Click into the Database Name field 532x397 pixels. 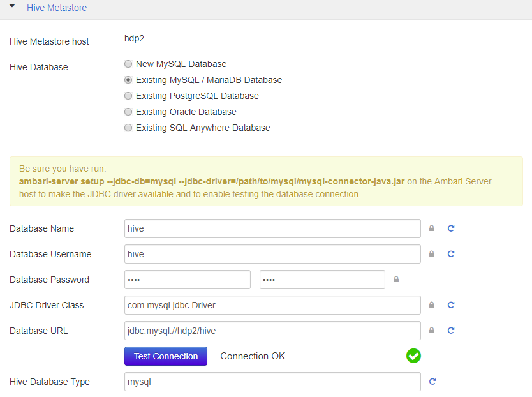tap(272, 228)
